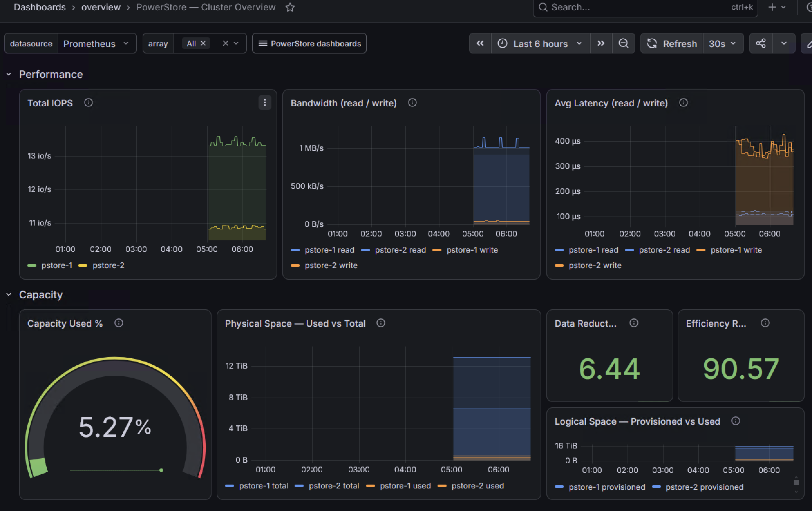
Task: Click the Refresh dashboard button
Action: coord(672,43)
